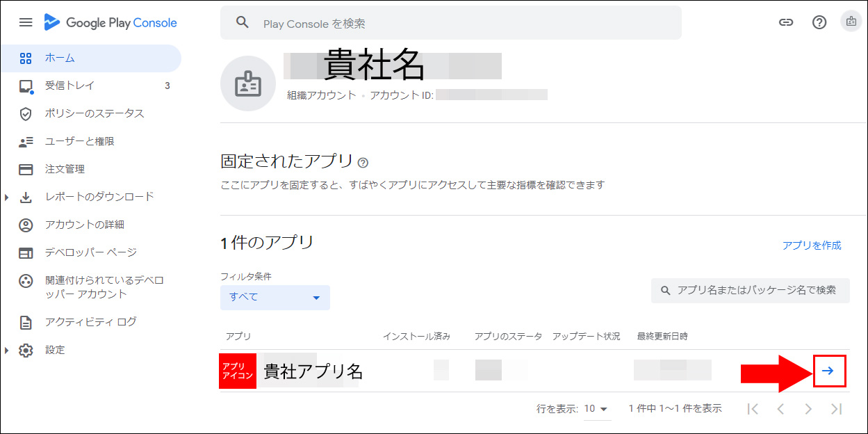The height and width of the screenshot is (434, 868).
Task: Click the アプリ column header
Action: click(238, 336)
